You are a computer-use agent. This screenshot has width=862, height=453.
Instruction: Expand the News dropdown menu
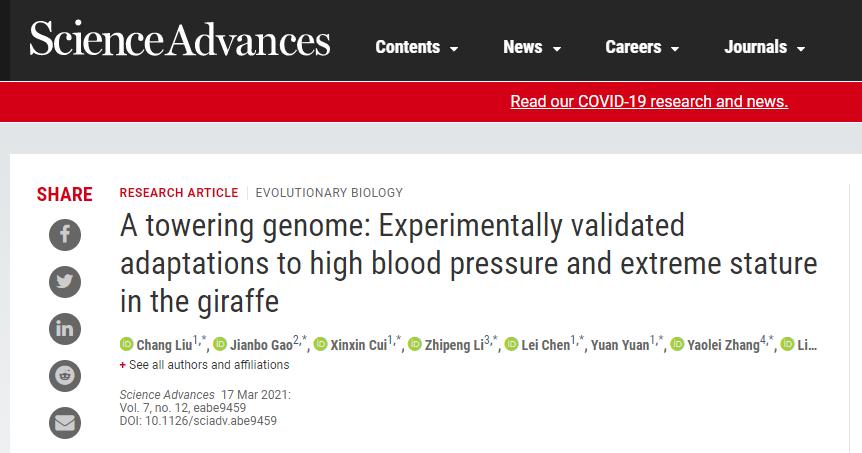532,47
